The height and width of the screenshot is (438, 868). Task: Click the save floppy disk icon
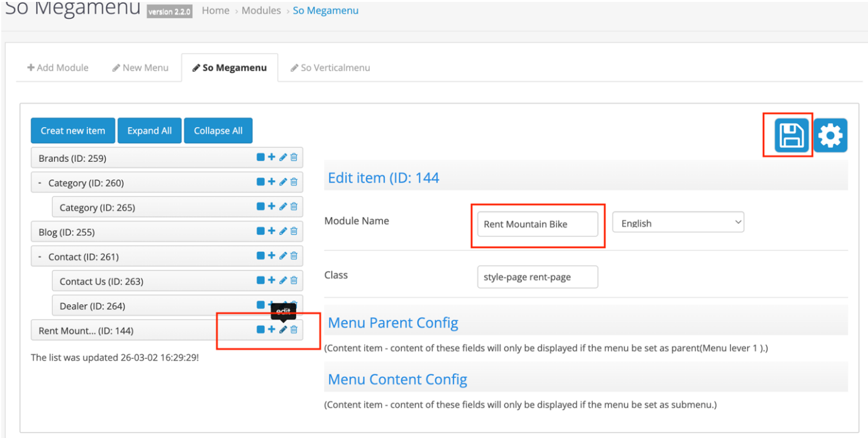pyautogui.click(x=791, y=135)
